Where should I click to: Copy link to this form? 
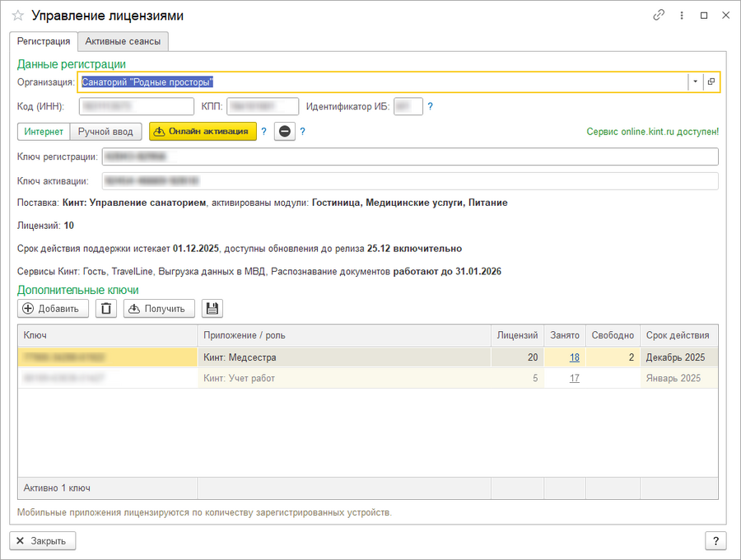[x=659, y=16]
